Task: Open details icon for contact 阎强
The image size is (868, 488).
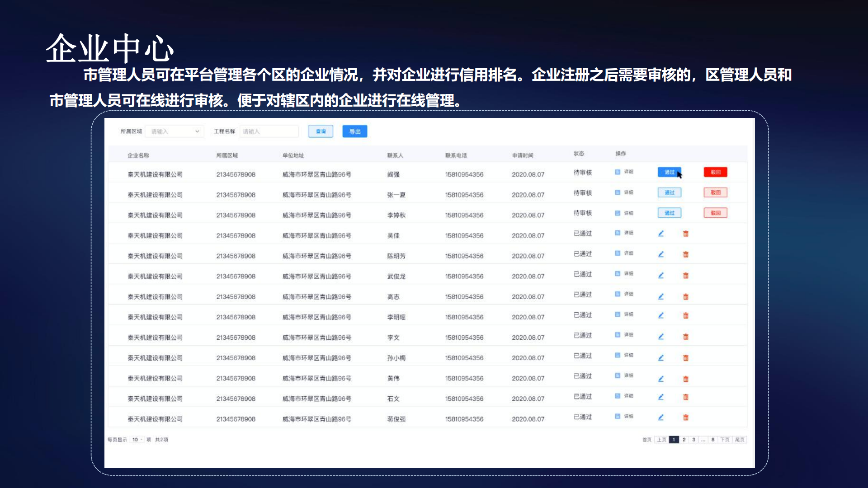Action: (618, 172)
